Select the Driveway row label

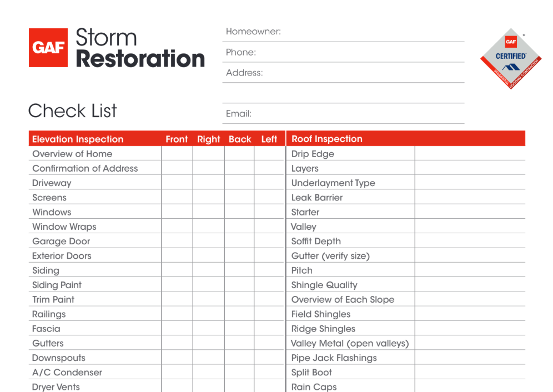(52, 183)
